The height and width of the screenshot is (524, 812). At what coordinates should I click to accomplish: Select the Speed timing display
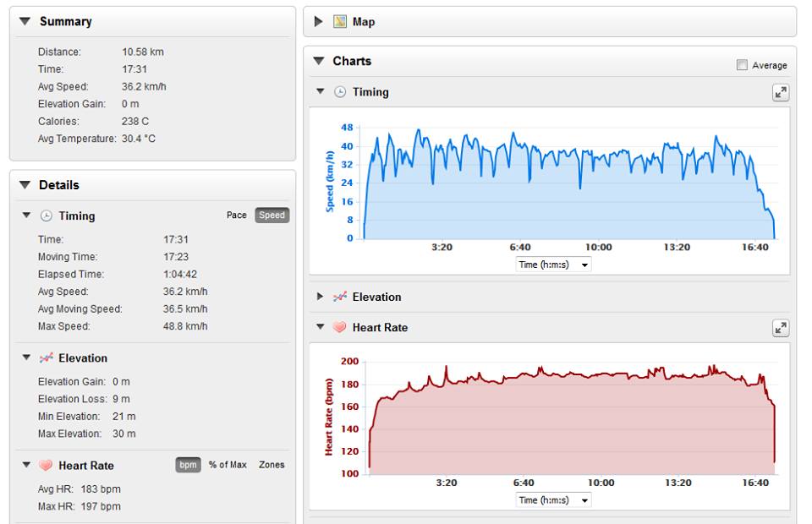pos(272,216)
